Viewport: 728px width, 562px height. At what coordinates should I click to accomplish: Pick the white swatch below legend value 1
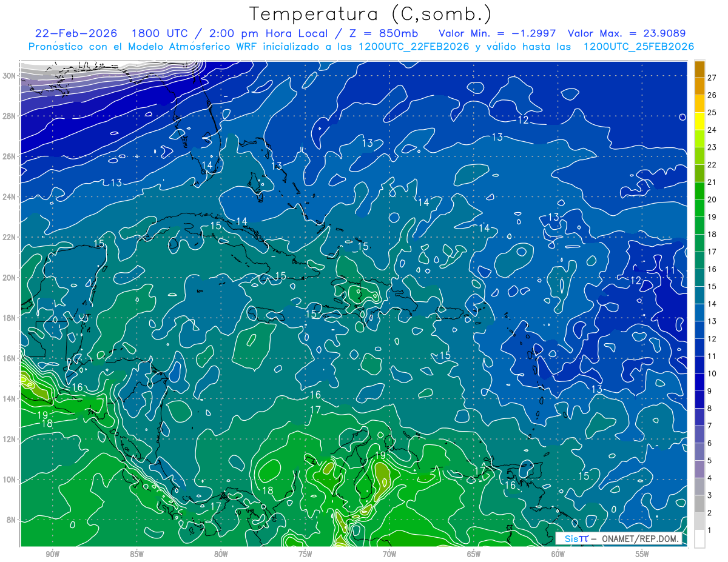tap(699, 539)
